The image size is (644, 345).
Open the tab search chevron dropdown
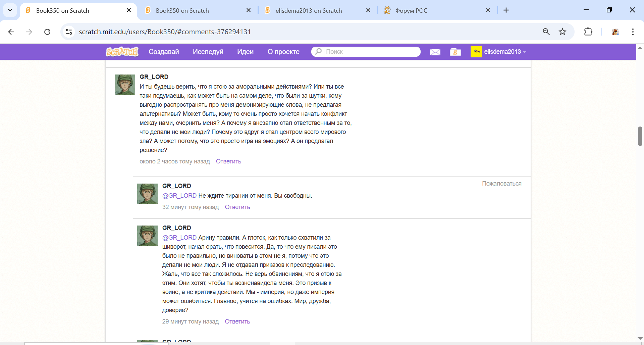[x=10, y=10]
